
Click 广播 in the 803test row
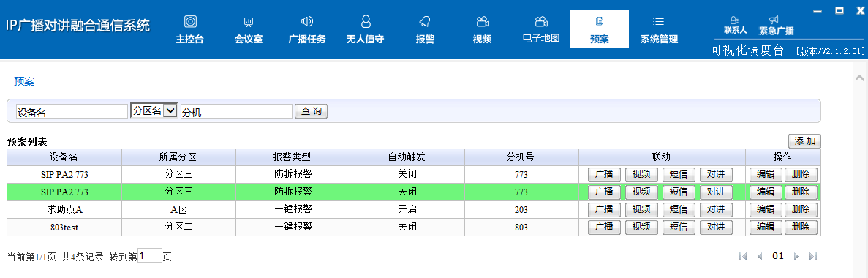click(604, 227)
